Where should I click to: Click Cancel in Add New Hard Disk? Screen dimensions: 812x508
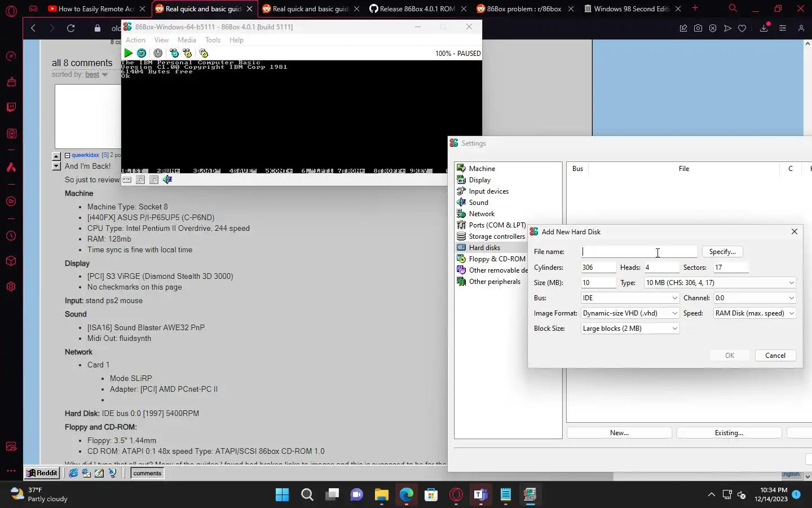click(x=775, y=356)
